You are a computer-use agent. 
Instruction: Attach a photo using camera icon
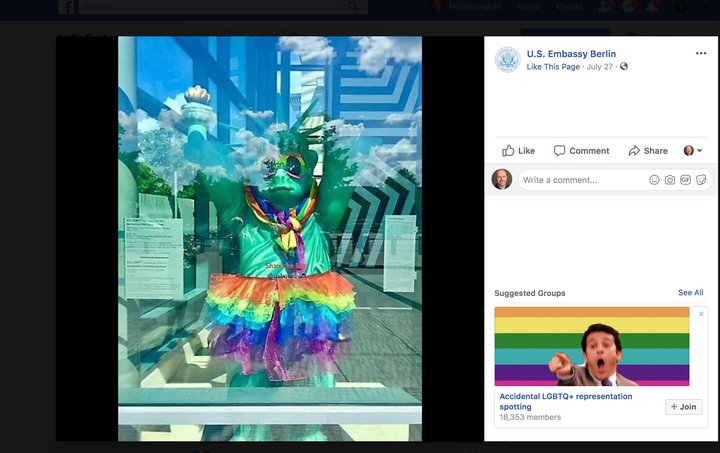click(670, 180)
